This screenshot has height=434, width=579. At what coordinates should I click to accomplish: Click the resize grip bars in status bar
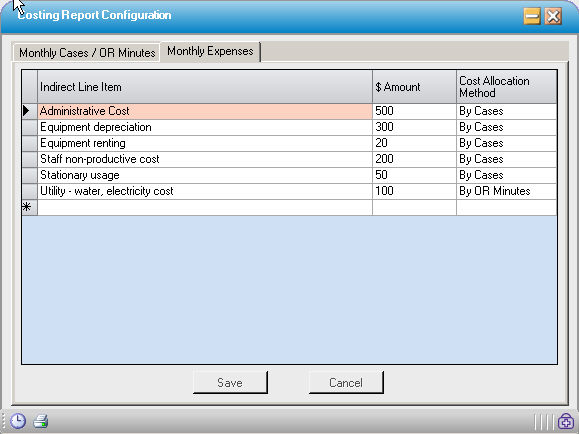(544, 421)
